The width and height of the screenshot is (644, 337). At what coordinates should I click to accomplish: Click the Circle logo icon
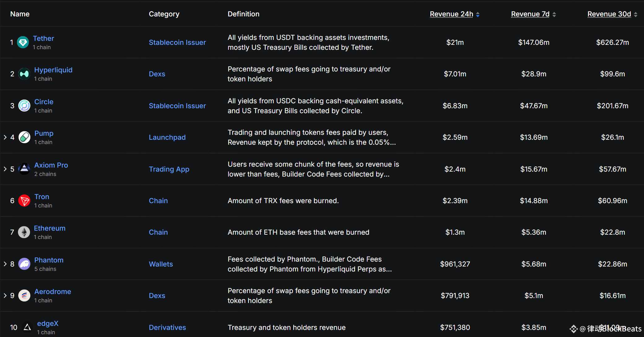pyautogui.click(x=24, y=106)
